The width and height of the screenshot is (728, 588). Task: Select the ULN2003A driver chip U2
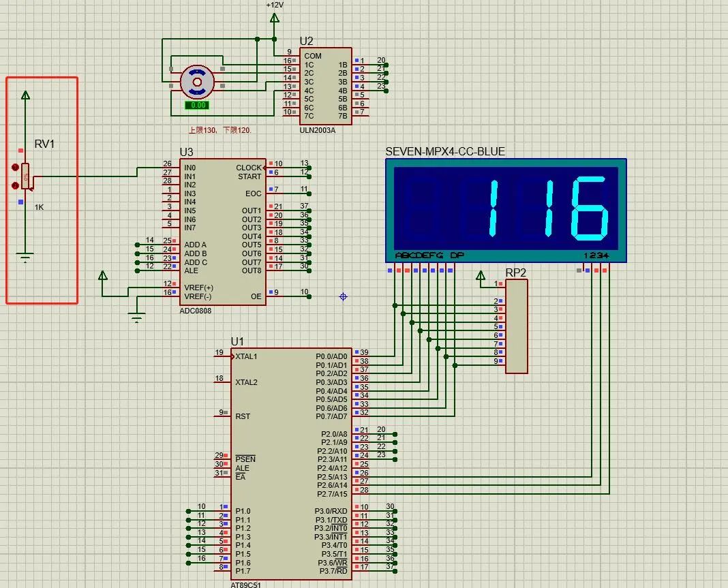(x=325, y=85)
